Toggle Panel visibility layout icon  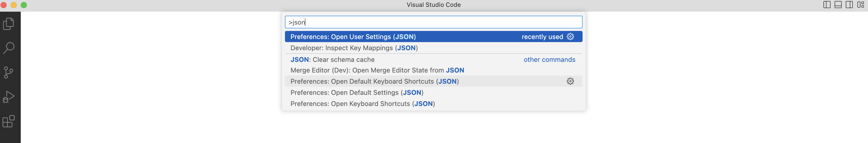pos(838,5)
